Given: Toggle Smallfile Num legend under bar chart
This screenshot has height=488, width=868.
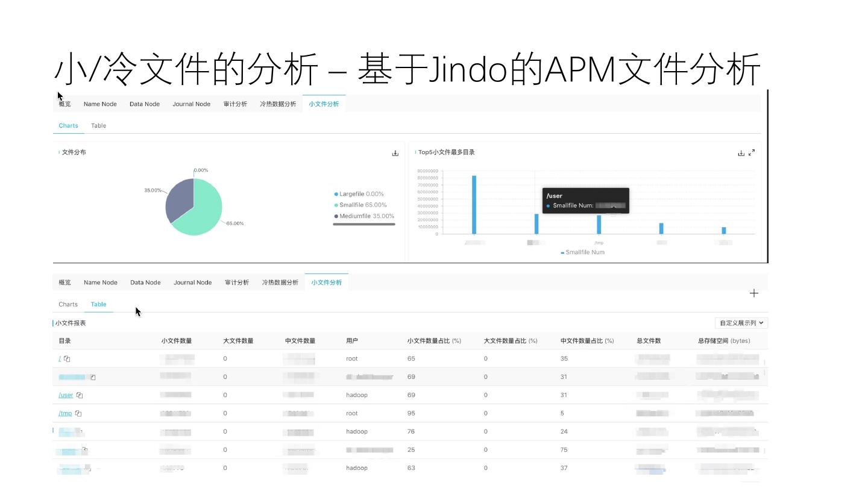Looking at the screenshot, I should (582, 252).
